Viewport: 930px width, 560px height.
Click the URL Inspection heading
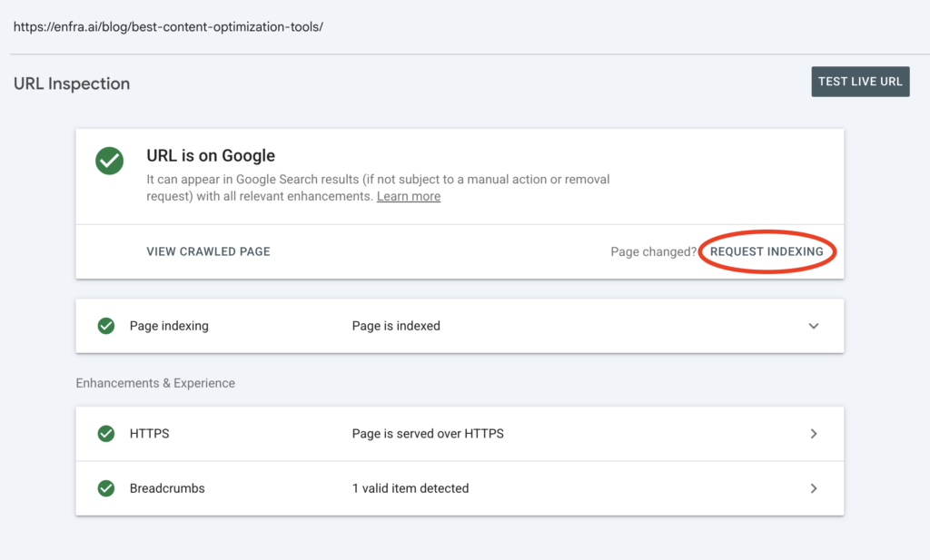pos(72,84)
